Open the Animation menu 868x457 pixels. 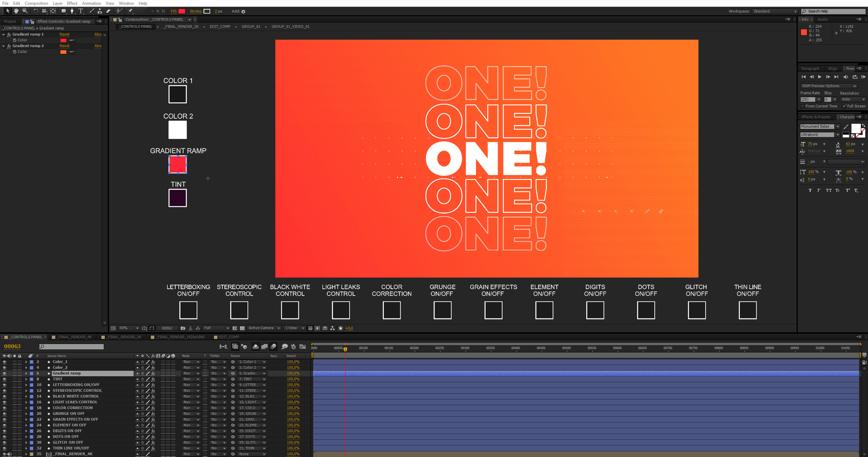coord(91,3)
